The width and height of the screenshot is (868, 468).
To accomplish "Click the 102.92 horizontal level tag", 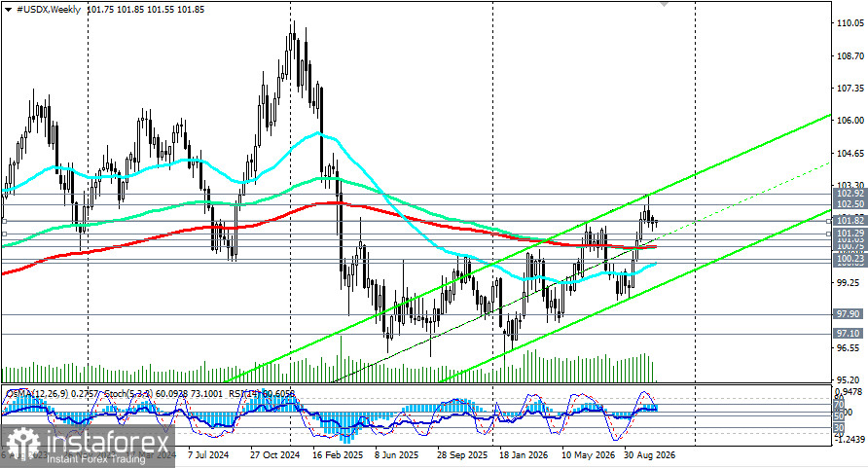I will tap(850, 194).
